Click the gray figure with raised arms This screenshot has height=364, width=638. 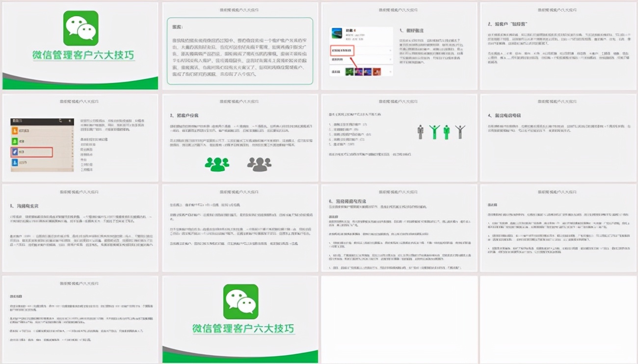coord(460,132)
